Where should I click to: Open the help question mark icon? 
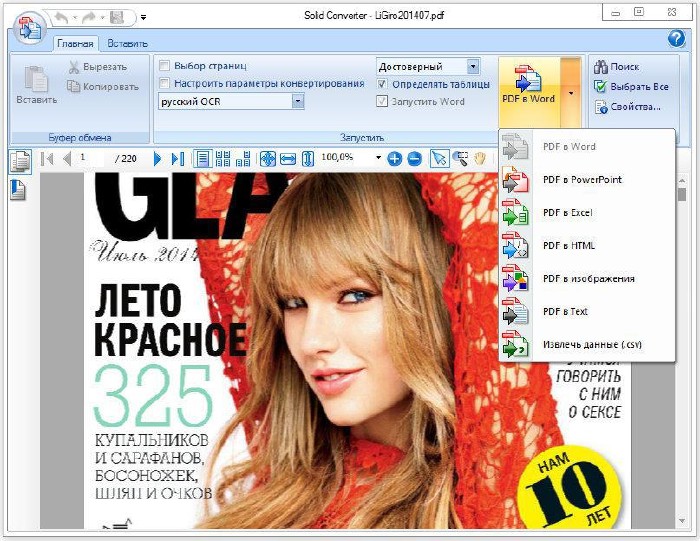[x=676, y=39]
